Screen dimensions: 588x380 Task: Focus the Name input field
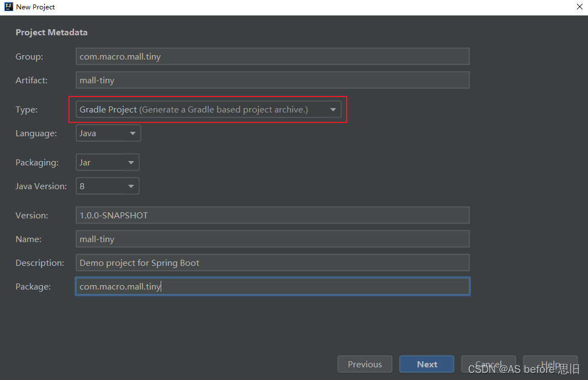point(273,239)
